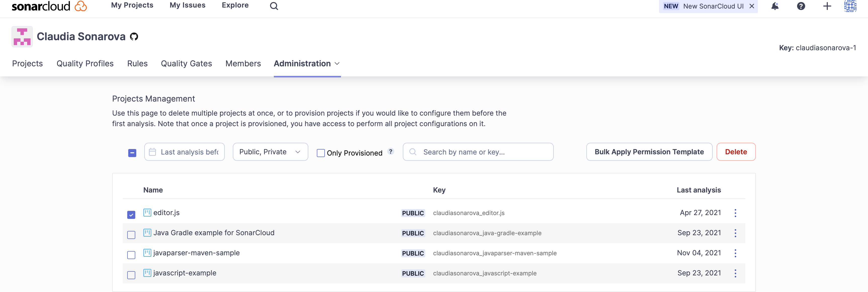Dismiss the New SonarCloud UI banner
868x292 pixels.
[752, 6]
